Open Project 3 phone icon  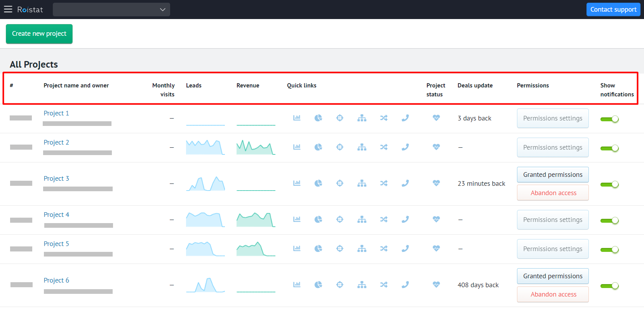tap(405, 183)
